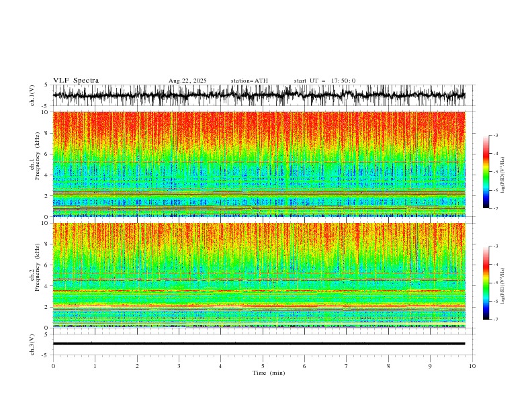Click the ch.1 voltage waveform plot

point(259,95)
